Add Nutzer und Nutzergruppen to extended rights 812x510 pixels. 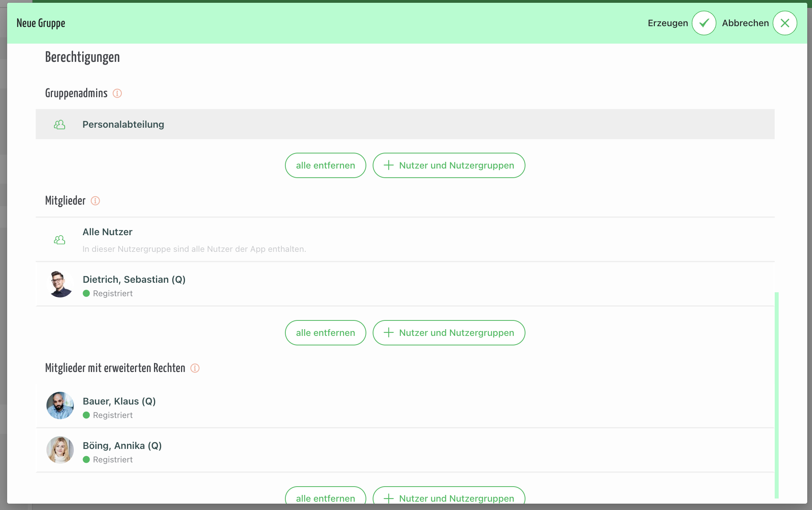tap(449, 496)
